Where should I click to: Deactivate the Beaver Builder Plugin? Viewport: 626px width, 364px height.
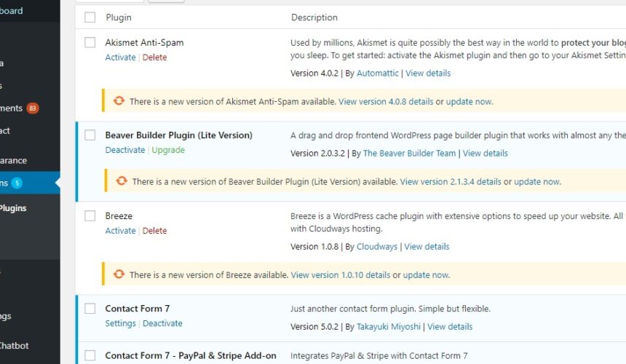click(x=125, y=150)
